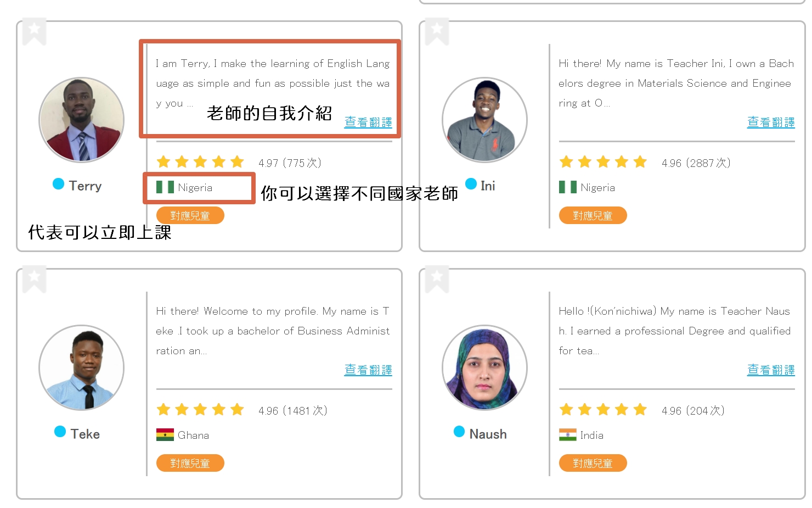Bookmark teacher Naush with the star ribbon
The image size is (812, 508).
coord(437,280)
